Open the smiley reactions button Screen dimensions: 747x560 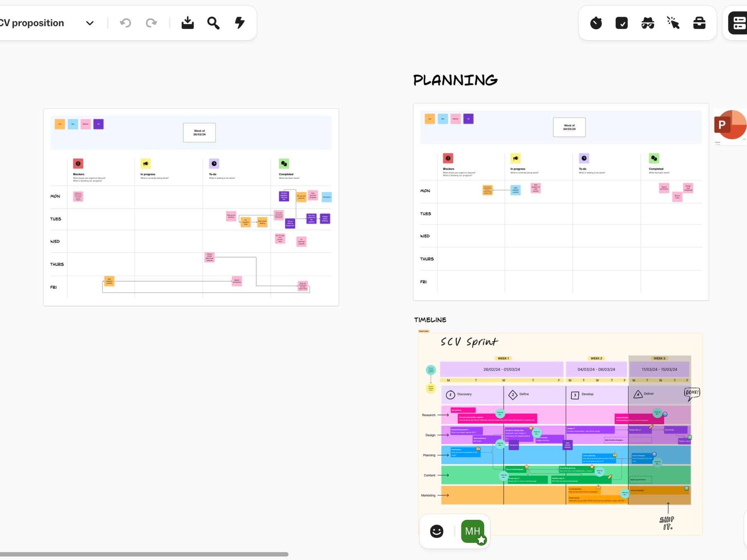[437, 531]
